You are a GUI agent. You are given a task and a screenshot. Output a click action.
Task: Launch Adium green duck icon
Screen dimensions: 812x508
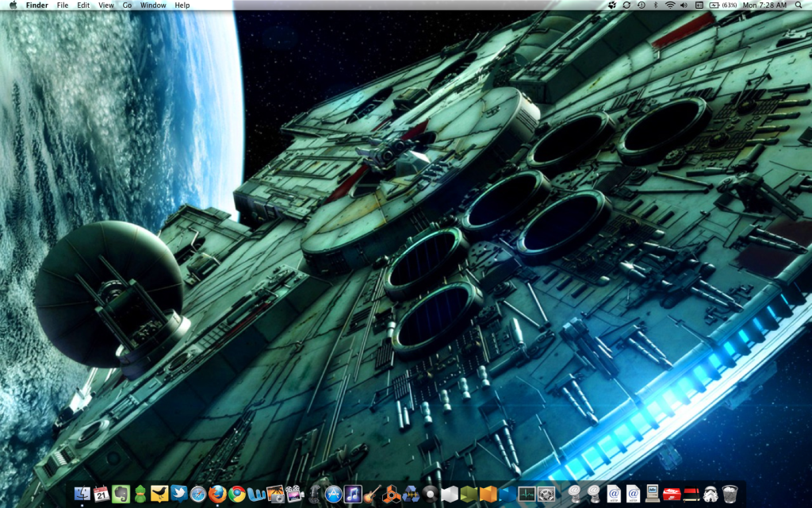click(x=140, y=494)
